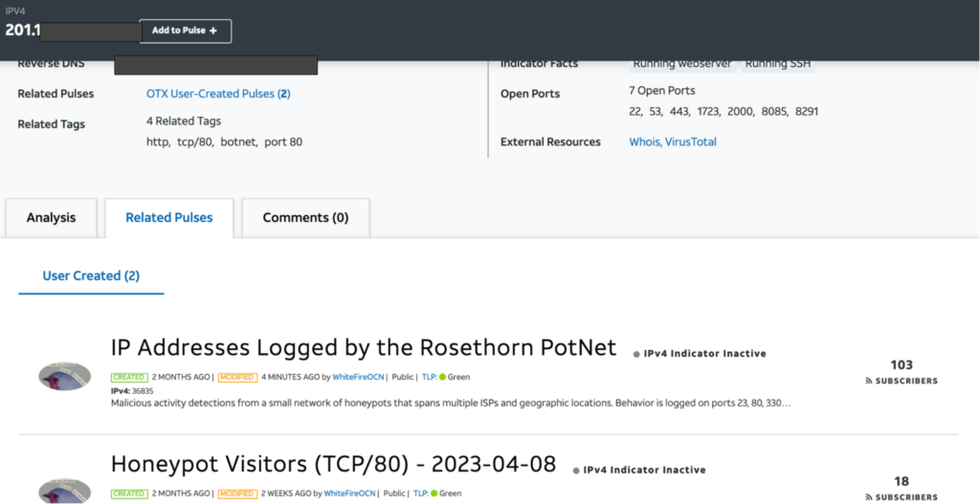
Task: Click the Running webserver indicator tag
Action: coord(683,64)
